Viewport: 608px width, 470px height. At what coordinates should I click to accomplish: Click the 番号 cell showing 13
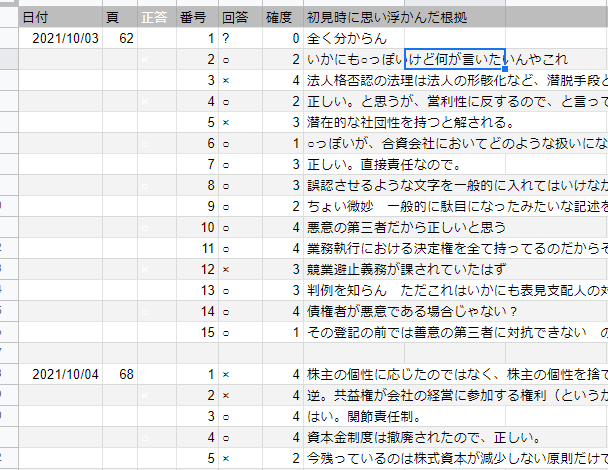coord(197,290)
